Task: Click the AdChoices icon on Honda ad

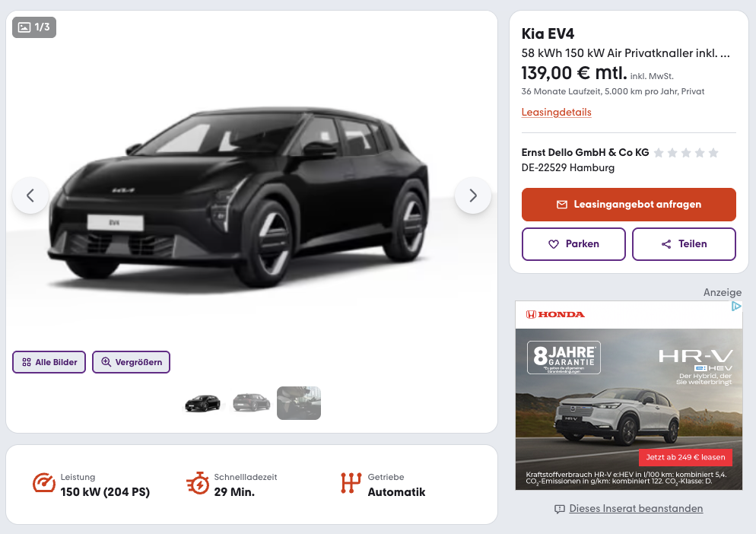Action: 735,307
